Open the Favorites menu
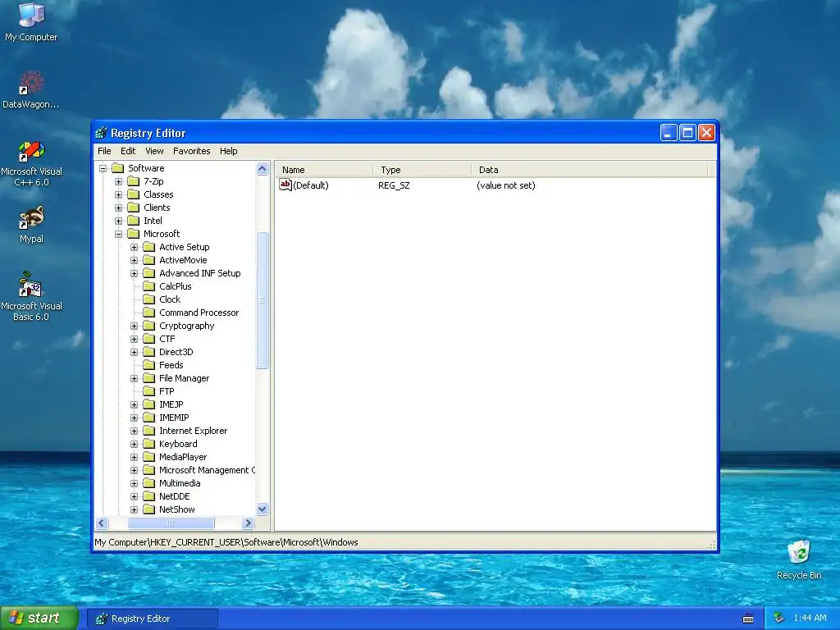Screen dimensions: 840x630 coord(192,151)
